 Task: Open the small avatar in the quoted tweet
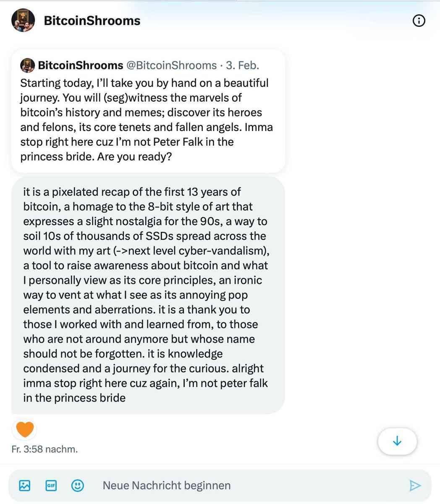[27, 65]
